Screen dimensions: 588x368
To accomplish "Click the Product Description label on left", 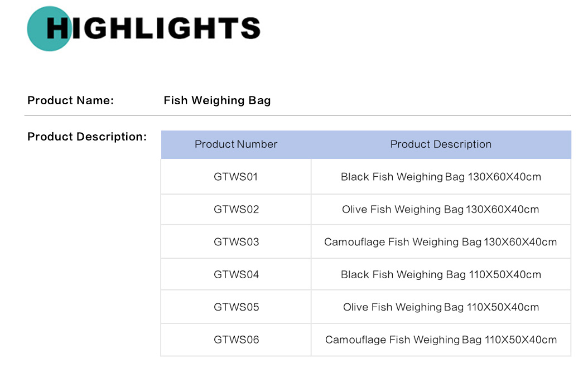I will click(86, 137).
